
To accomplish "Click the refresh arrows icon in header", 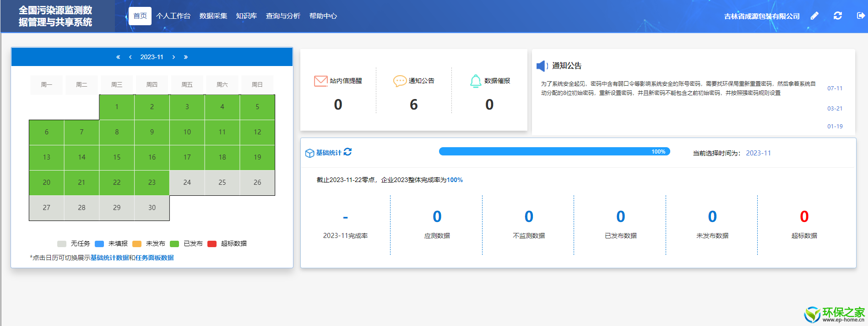I will click(x=838, y=16).
